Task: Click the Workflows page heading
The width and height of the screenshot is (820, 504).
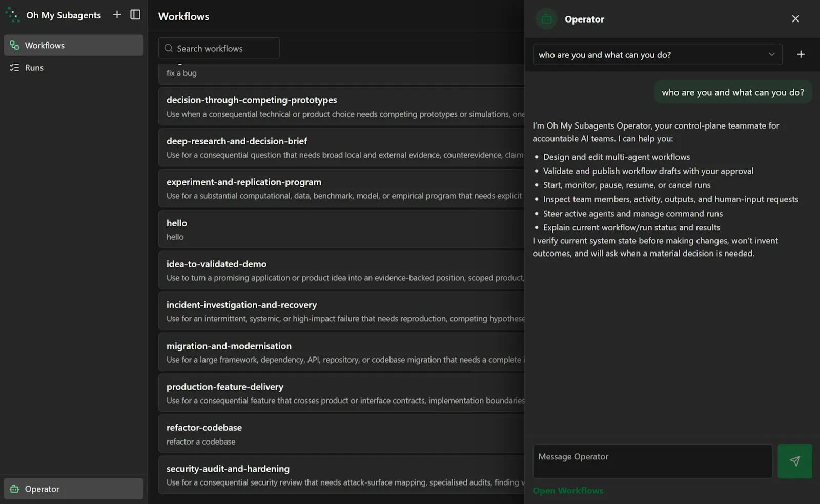Action: tap(183, 16)
